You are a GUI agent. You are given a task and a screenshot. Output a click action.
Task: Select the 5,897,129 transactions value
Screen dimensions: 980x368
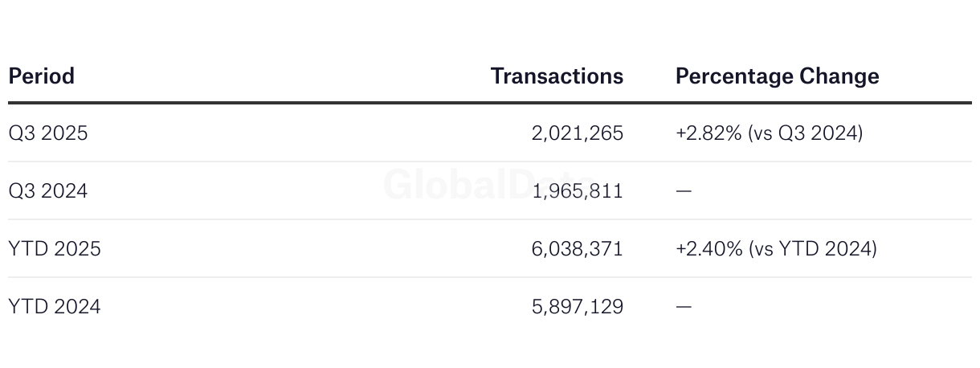point(577,307)
